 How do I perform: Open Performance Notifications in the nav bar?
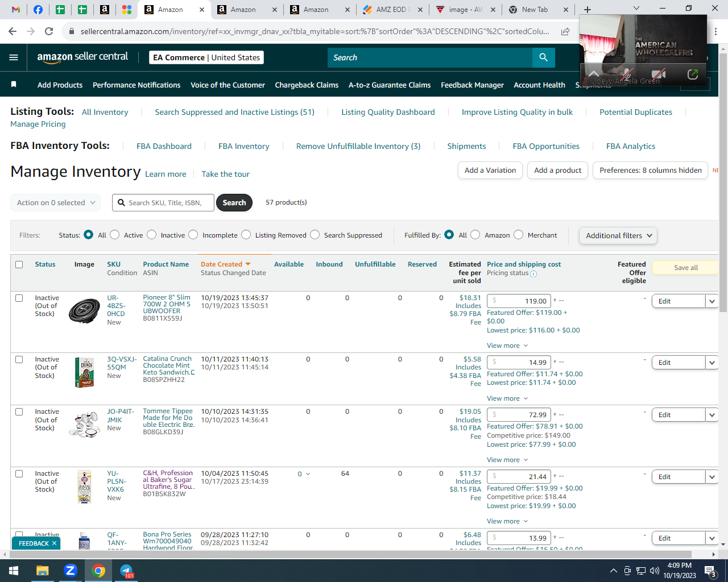click(136, 85)
